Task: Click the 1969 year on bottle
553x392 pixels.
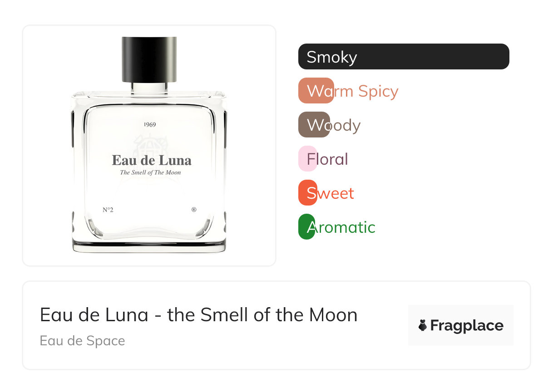Action: pos(150,124)
